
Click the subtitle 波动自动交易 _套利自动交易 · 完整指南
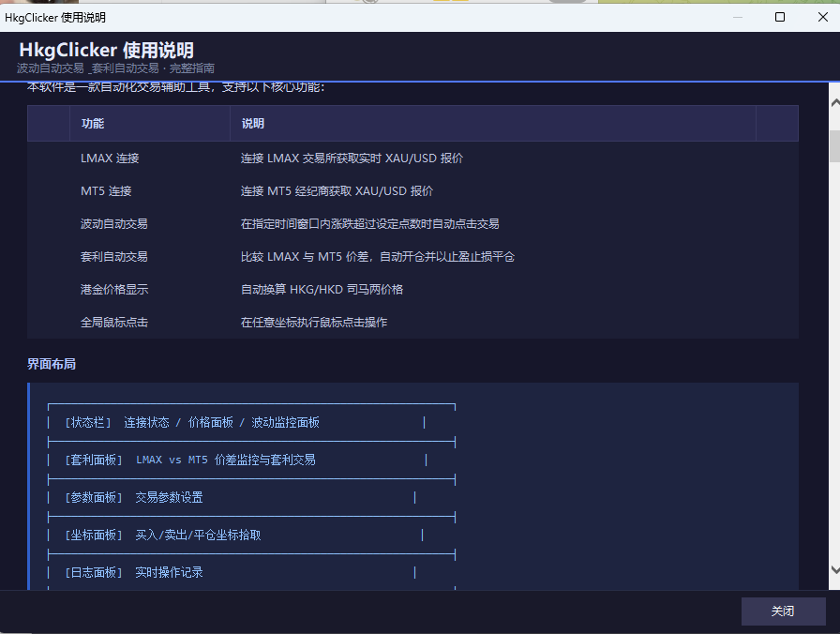click(115, 68)
